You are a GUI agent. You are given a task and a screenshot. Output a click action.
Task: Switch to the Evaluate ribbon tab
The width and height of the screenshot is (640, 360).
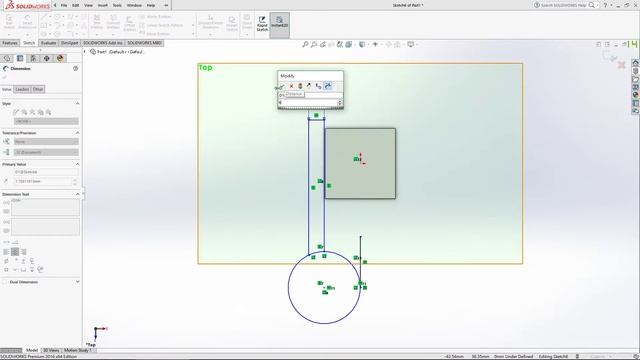tap(48, 43)
